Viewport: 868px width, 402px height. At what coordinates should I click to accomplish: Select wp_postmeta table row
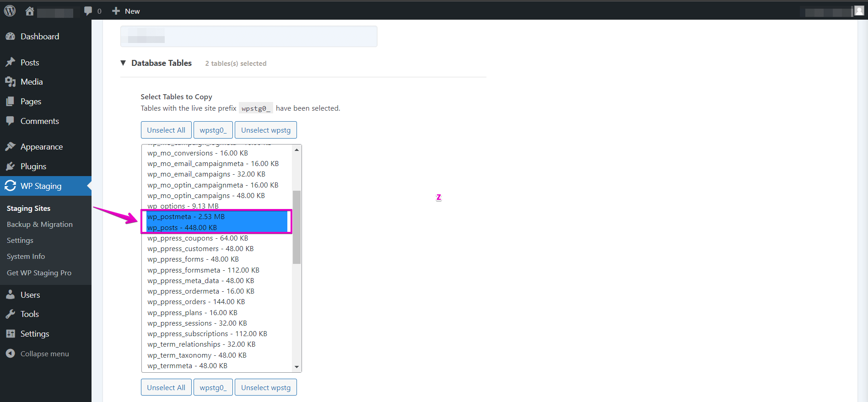coord(217,217)
